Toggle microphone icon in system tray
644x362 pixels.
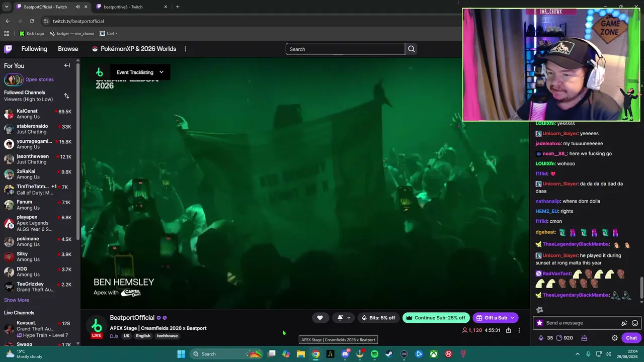coord(588,354)
